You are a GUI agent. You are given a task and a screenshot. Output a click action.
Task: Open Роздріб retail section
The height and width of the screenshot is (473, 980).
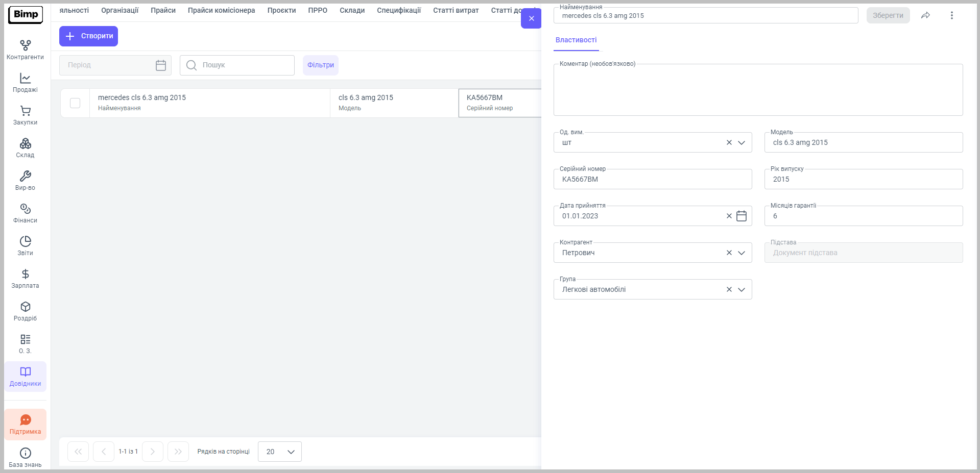coord(25,311)
